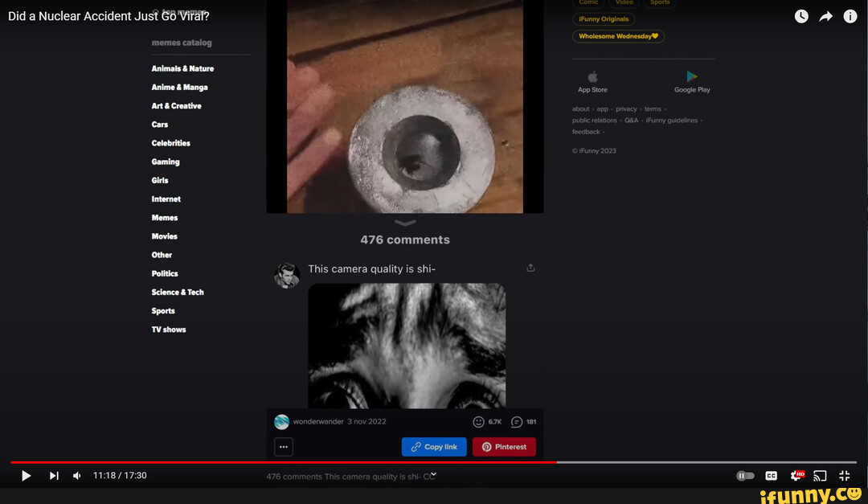The height and width of the screenshot is (504, 868).
Task: Open the three-dots more options menu
Action: (x=283, y=447)
